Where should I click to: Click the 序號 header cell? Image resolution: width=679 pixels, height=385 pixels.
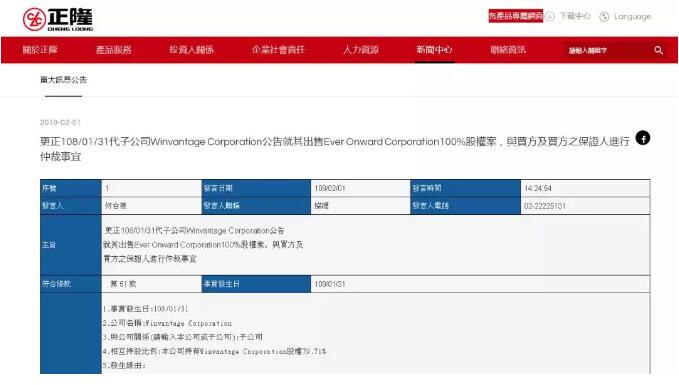[71, 188]
